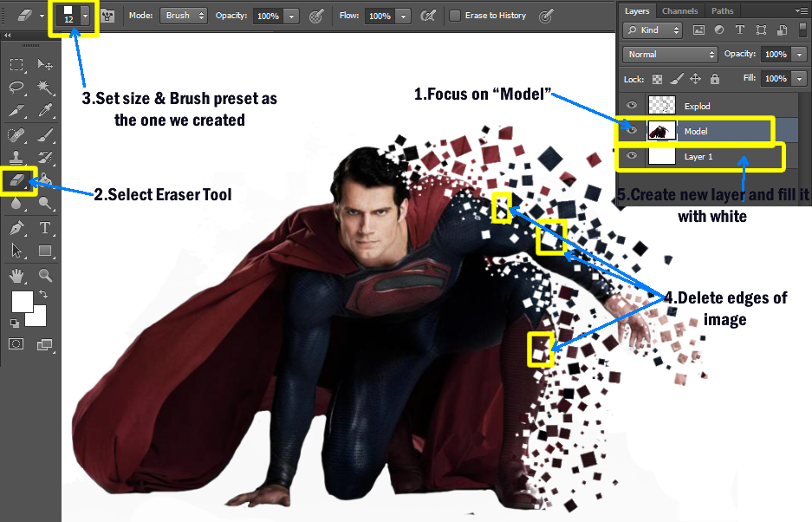
Task: Select the Eyedropper tool
Action: (45, 110)
